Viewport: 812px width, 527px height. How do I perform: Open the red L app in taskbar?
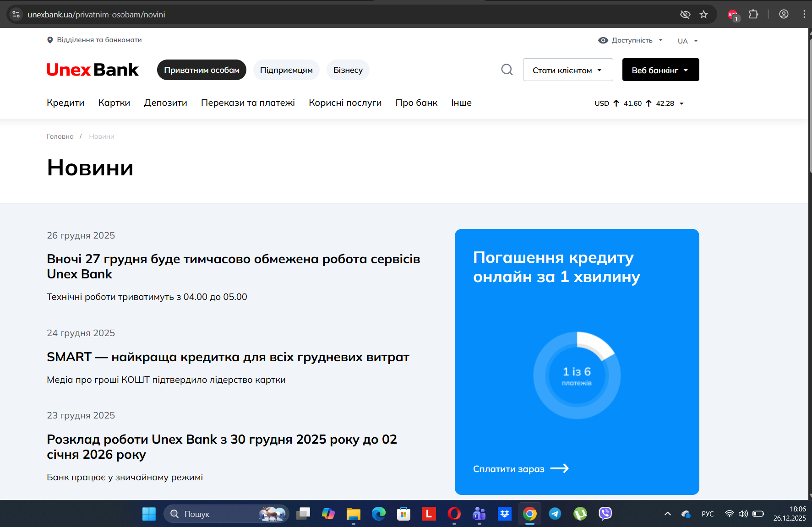click(429, 514)
